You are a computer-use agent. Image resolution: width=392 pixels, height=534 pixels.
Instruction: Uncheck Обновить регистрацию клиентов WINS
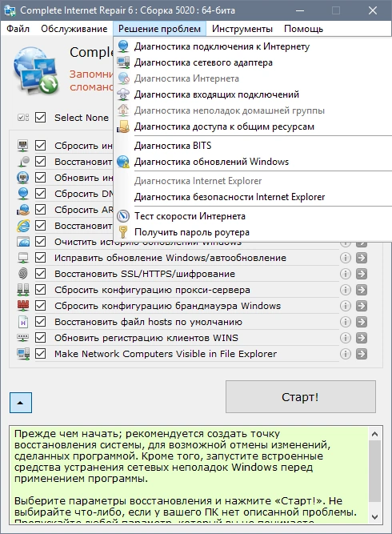[41, 338]
